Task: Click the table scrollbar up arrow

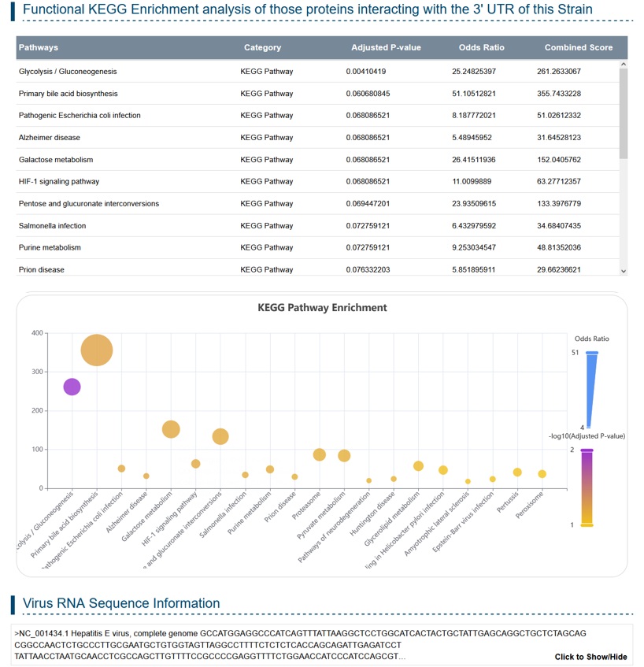Action: pos(624,64)
